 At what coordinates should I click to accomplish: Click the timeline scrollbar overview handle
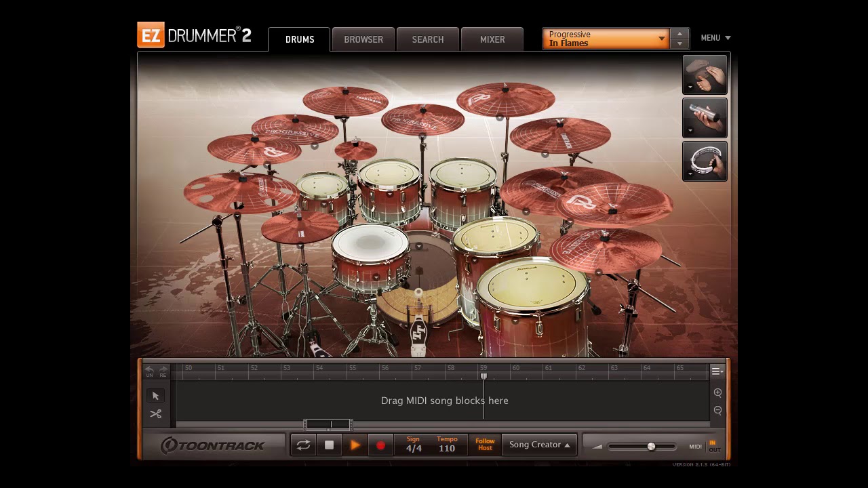pos(328,425)
